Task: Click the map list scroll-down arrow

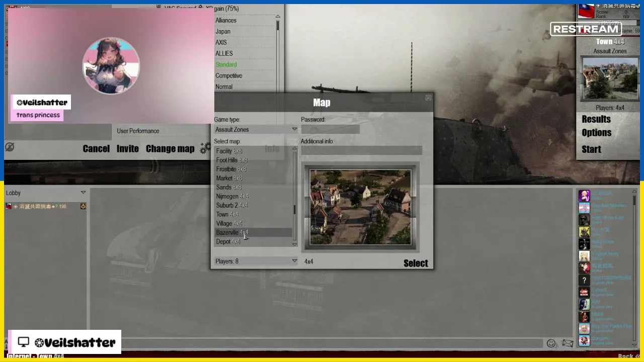Action: pos(295,244)
